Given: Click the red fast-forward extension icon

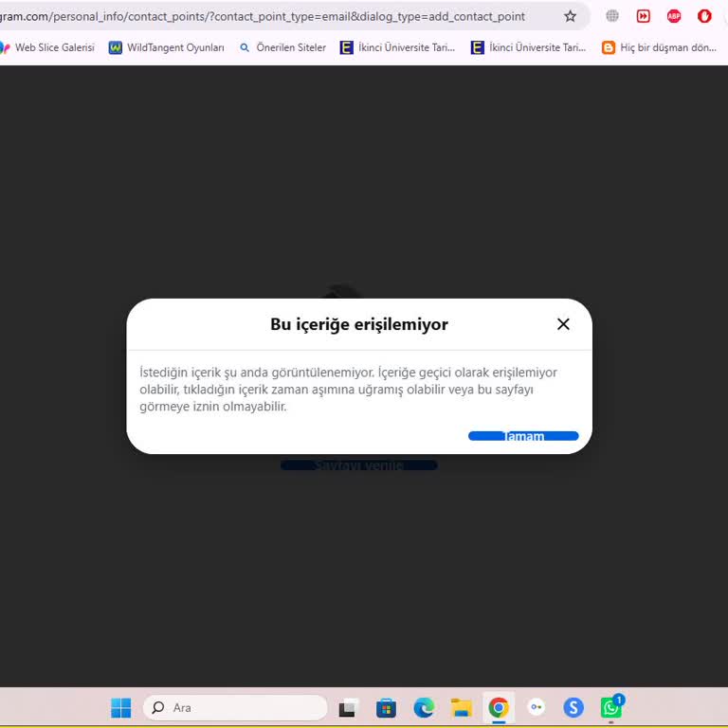Looking at the screenshot, I should tap(643, 16).
